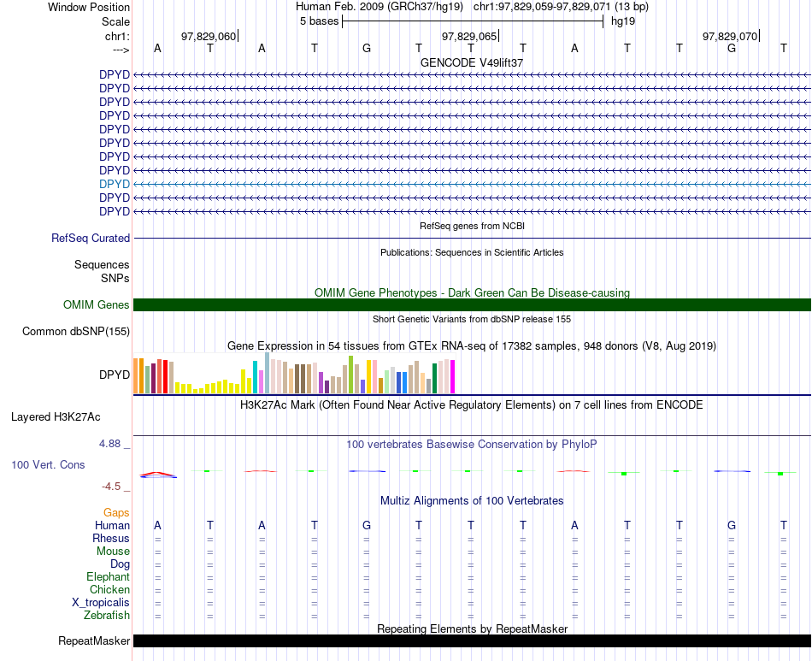Screen dimensions: 812x661
Task: Select the Mouse alignment row label
Action: pyautogui.click(x=113, y=552)
